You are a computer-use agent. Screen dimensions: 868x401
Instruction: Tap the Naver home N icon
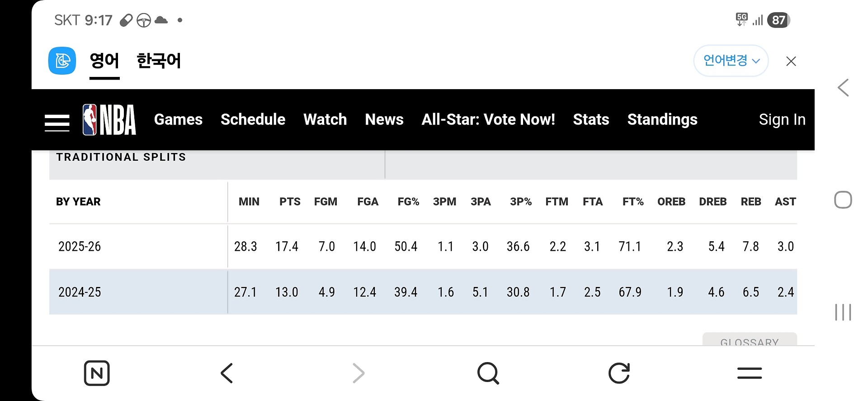tap(97, 373)
